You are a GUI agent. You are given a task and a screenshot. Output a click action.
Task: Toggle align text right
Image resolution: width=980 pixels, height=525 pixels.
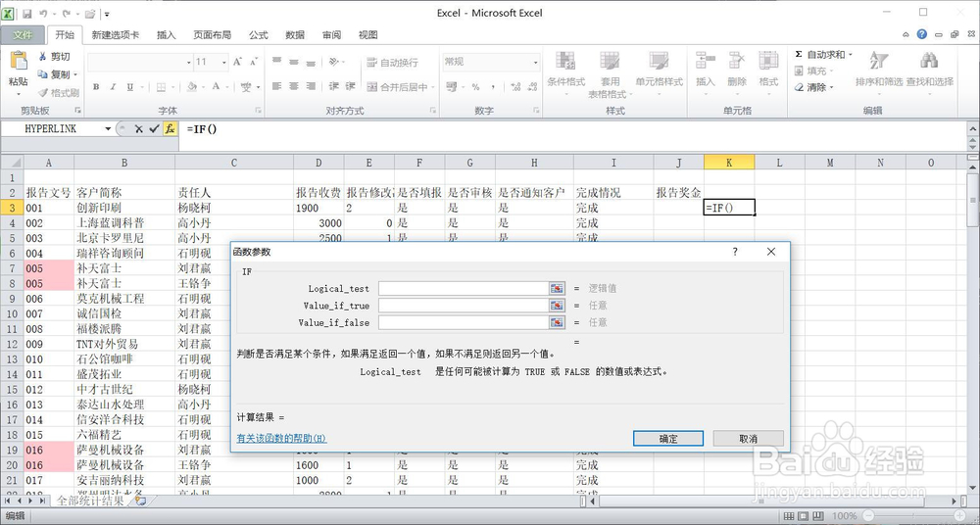pos(311,87)
